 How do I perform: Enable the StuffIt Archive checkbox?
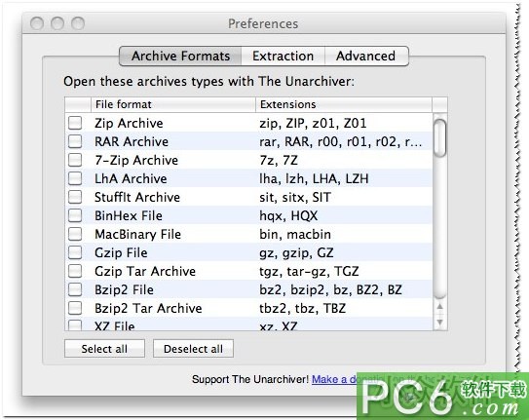(x=75, y=197)
